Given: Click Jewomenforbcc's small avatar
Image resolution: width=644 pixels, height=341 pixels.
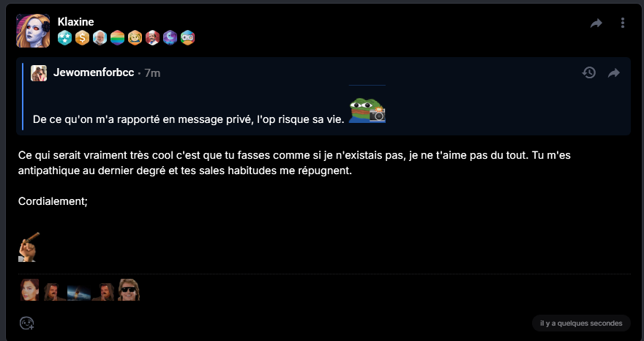Looking at the screenshot, I should tap(39, 73).
